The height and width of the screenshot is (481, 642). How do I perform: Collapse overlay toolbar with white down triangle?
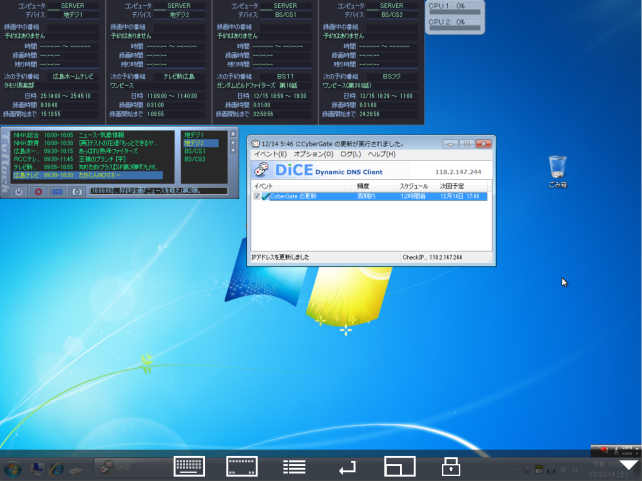coord(629,465)
